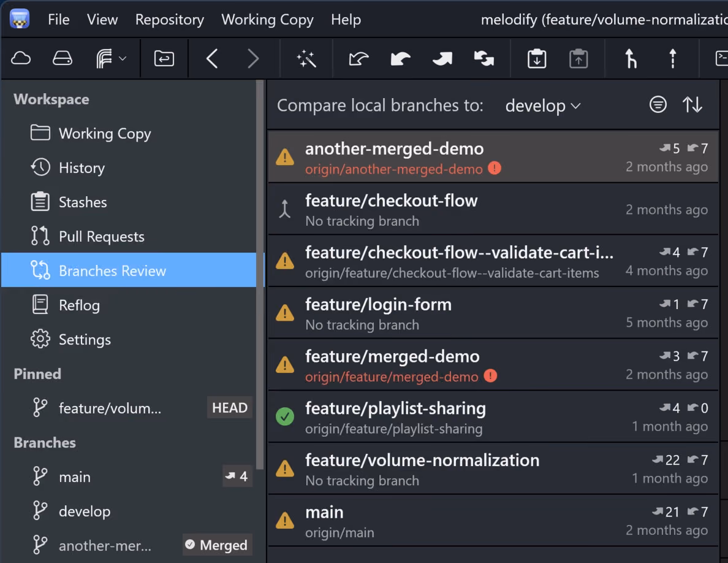Click green checkmark beside feature/playlist-sharing
This screenshot has height=563, width=728.
pos(284,416)
